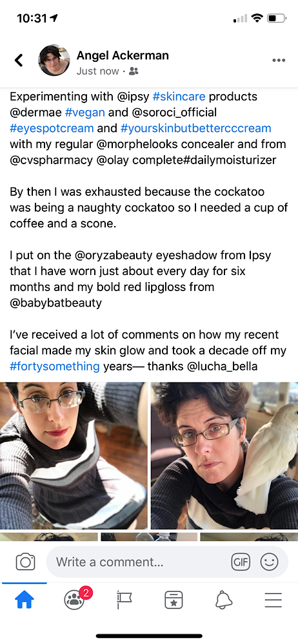The width and height of the screenshot is (298, 644).
Task: Open the three-dot post options menu
Action: point(279,61)
